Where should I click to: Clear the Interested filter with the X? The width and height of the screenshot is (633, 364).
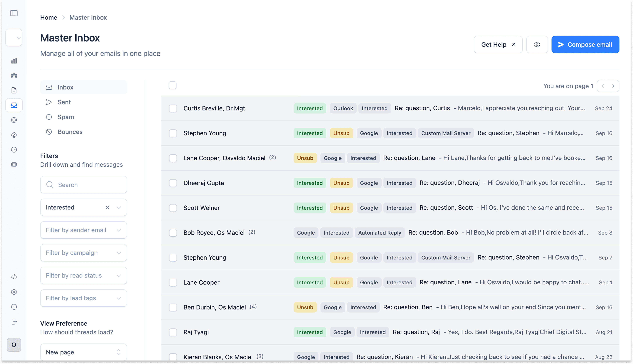tap(107, 207)
